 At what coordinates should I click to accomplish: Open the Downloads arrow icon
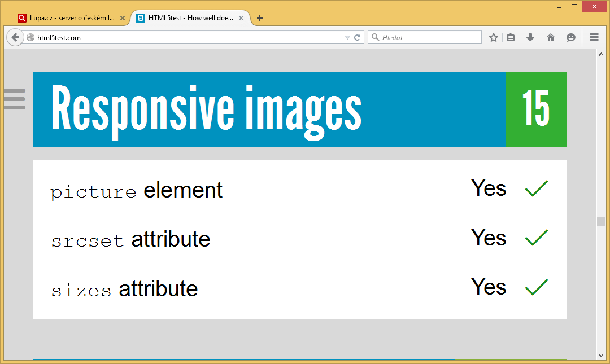[x=530, y=37]
